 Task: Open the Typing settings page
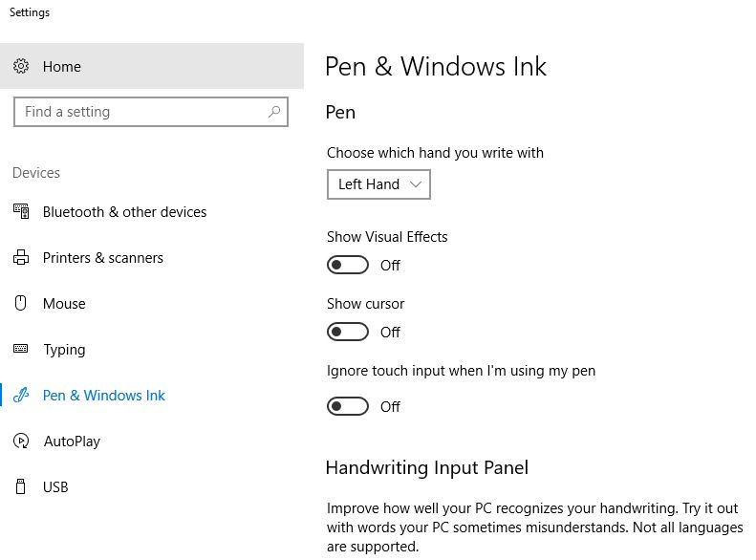click(152, 350)
